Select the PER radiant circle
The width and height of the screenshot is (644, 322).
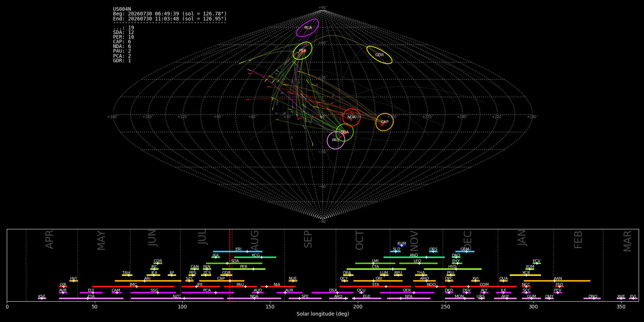(x=302, y=51)
